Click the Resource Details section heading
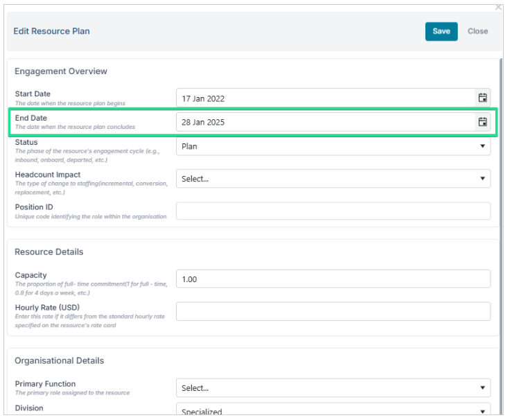 click(49, 252)
